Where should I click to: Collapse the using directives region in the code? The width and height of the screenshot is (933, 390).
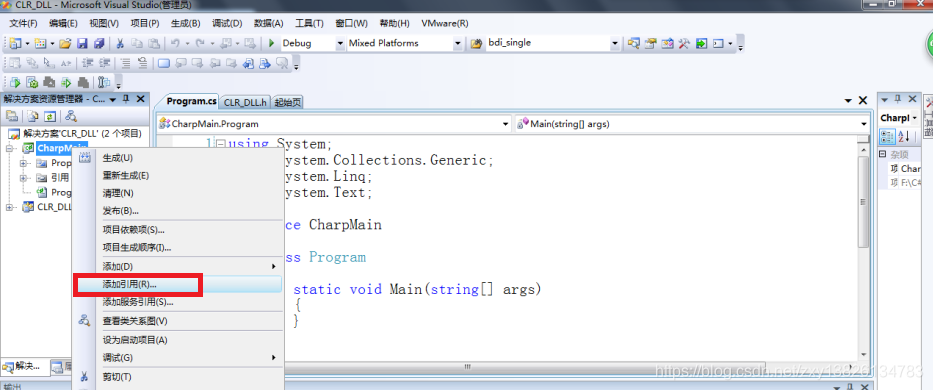pyautogui.click(x=220, y=144)
